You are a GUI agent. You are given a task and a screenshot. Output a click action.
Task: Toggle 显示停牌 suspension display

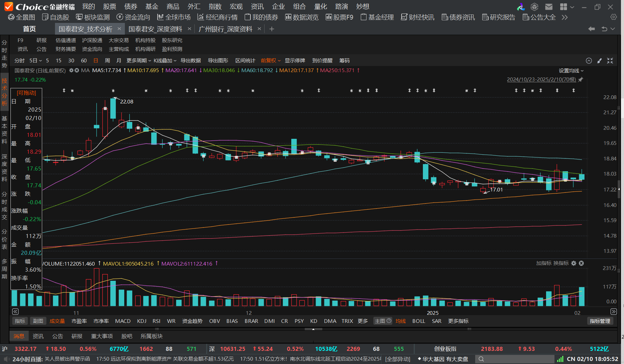point(295,61)
